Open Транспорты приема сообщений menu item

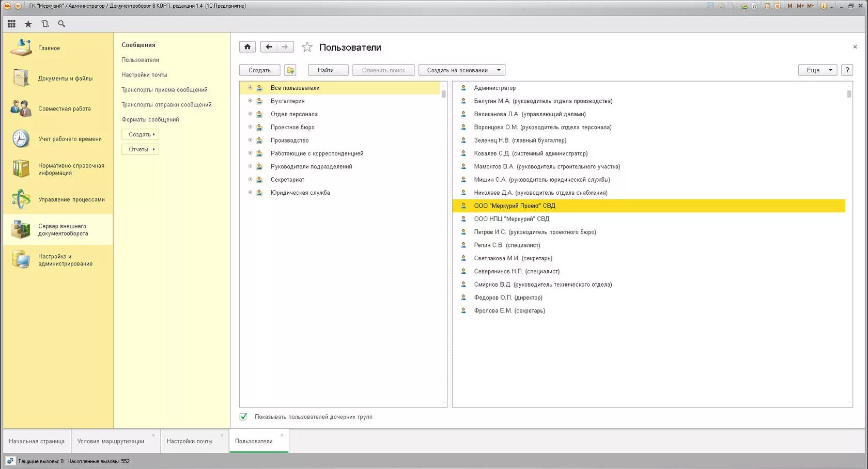pos(164,90)
